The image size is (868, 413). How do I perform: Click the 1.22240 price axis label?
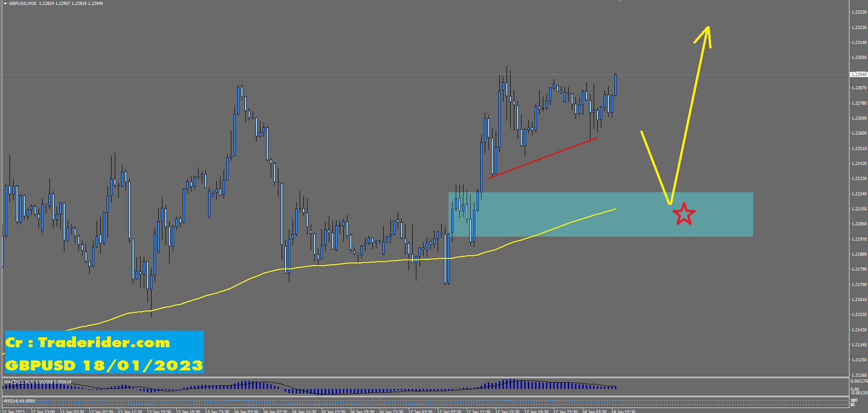click(859, 194)
